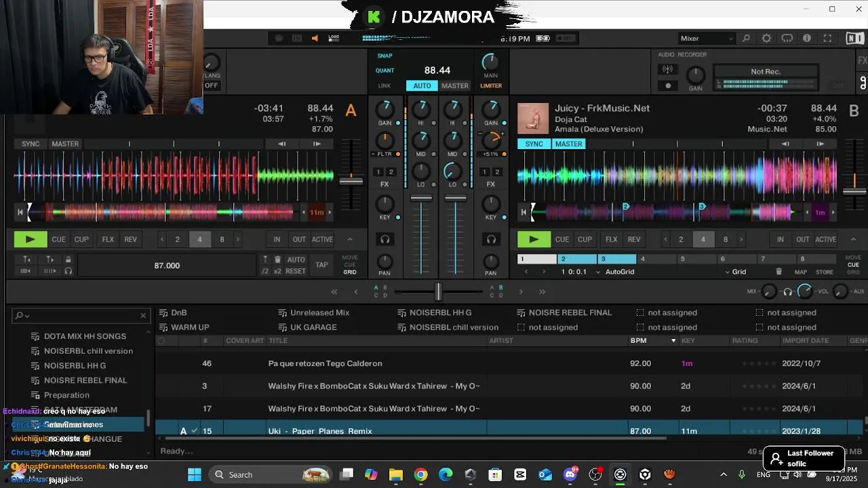Collapse deck B advanced panel chevron
The height and width of the screenshot is (488, 868).
point(853,239)
